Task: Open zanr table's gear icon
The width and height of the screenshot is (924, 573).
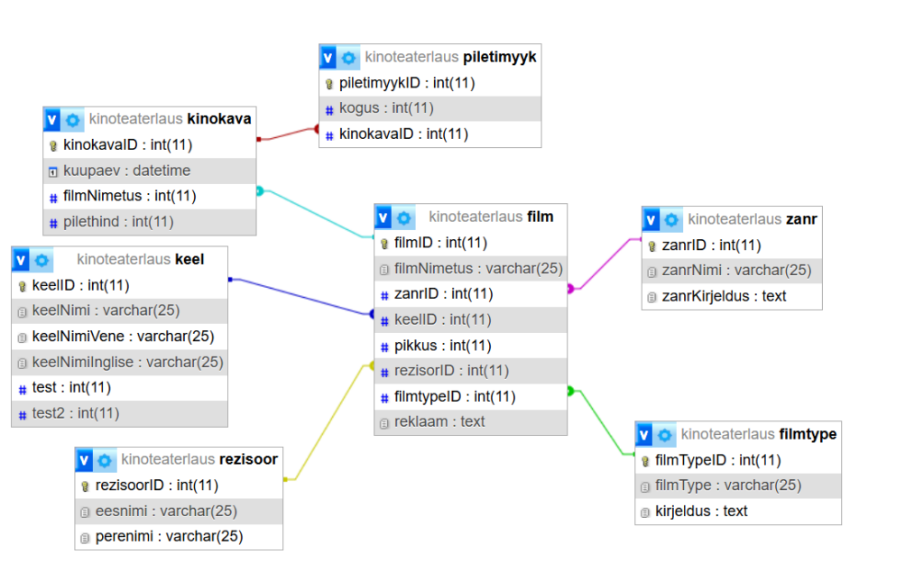Action: click(671, 219)
